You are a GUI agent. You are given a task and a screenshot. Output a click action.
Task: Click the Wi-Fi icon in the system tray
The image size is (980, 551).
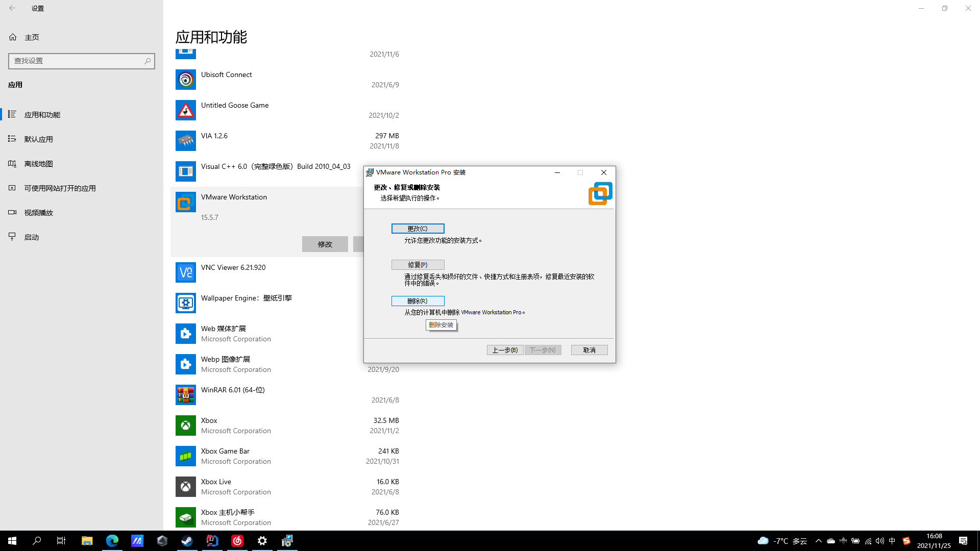[868, 541]
